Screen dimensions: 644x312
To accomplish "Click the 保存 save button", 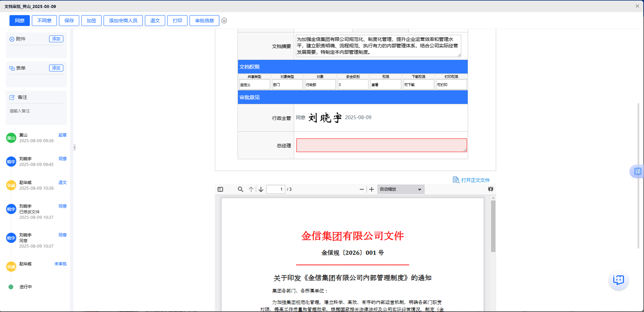I will (x=69, y=21).
